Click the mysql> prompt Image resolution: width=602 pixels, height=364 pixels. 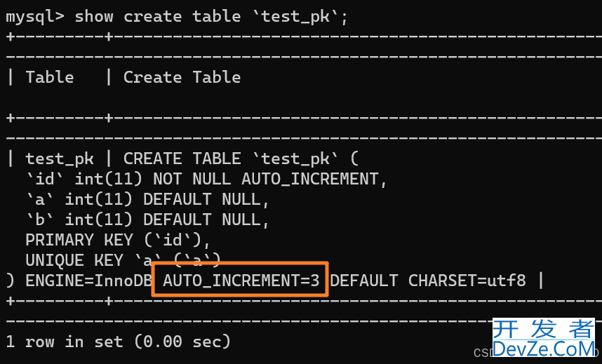(35, 17)
